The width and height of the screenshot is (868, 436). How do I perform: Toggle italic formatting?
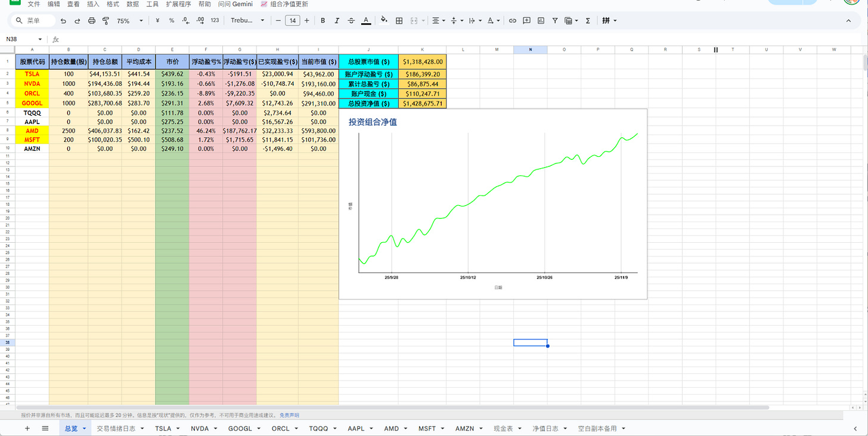coord(337,21)
